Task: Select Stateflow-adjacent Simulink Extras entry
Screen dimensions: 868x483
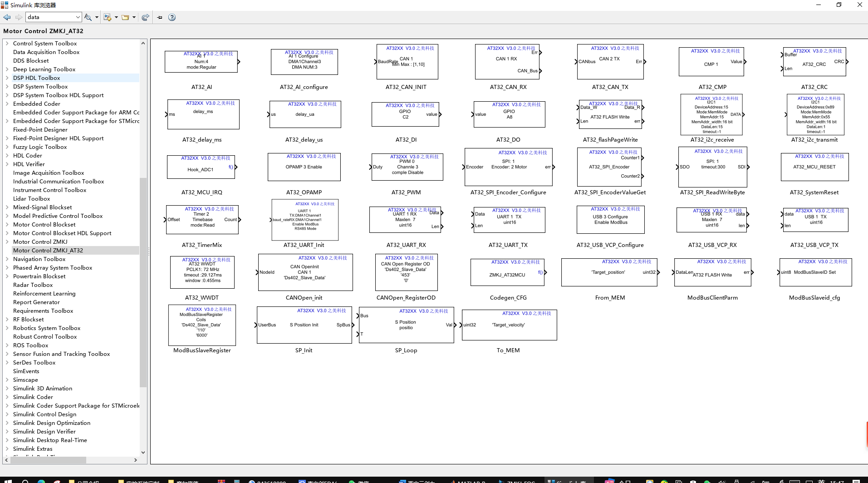Action: [x=33, y=449]
